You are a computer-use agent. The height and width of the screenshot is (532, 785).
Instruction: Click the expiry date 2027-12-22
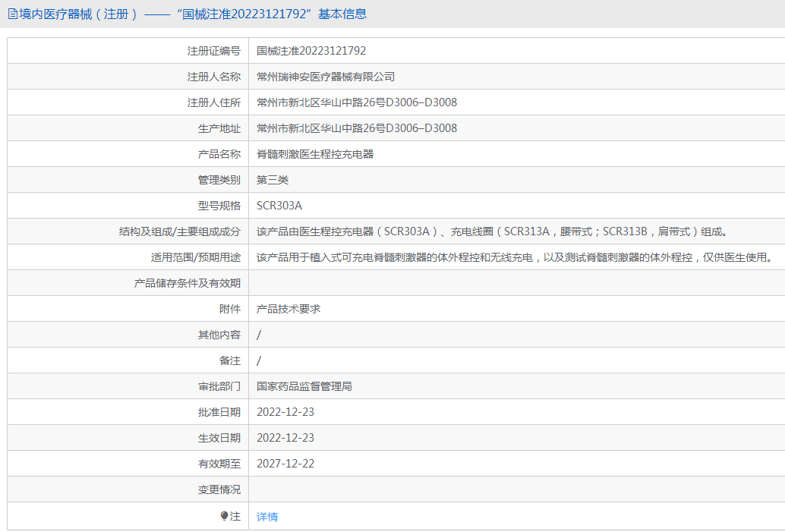285,464
